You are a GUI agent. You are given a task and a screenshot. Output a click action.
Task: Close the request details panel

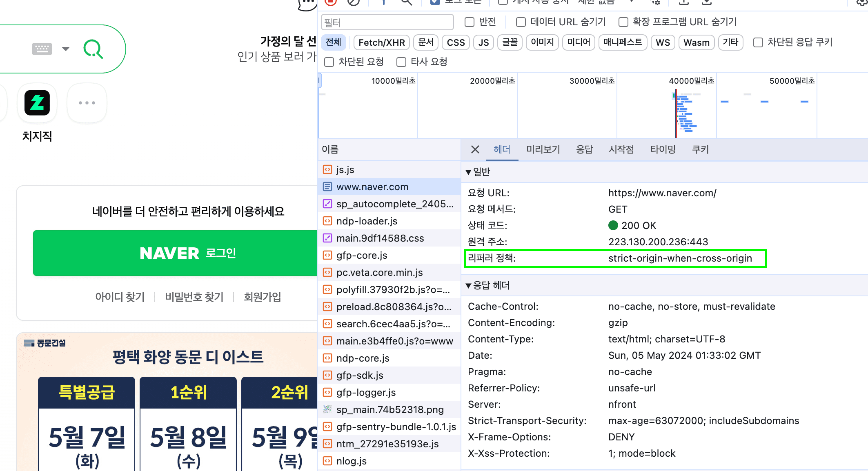tap(475, 149)
